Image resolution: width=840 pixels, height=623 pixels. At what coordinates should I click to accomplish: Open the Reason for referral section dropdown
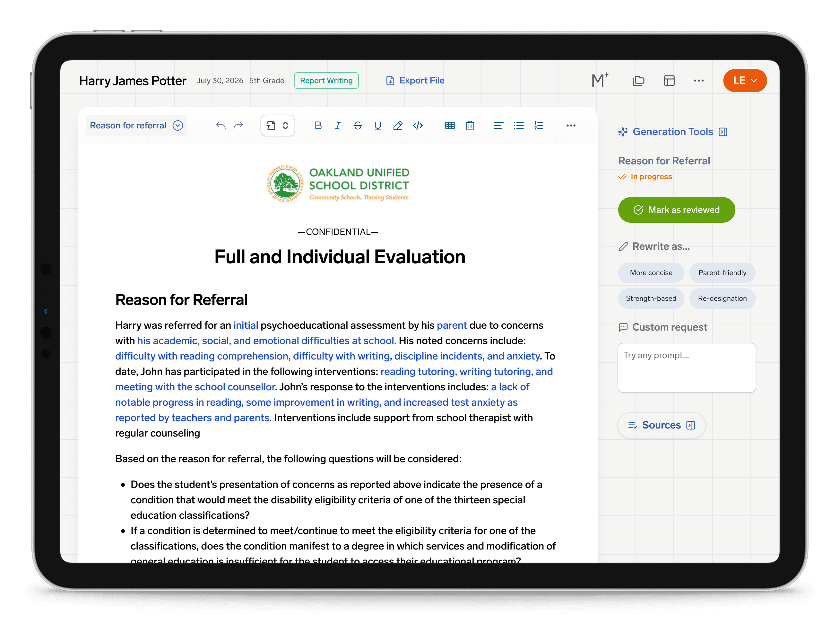136,125
